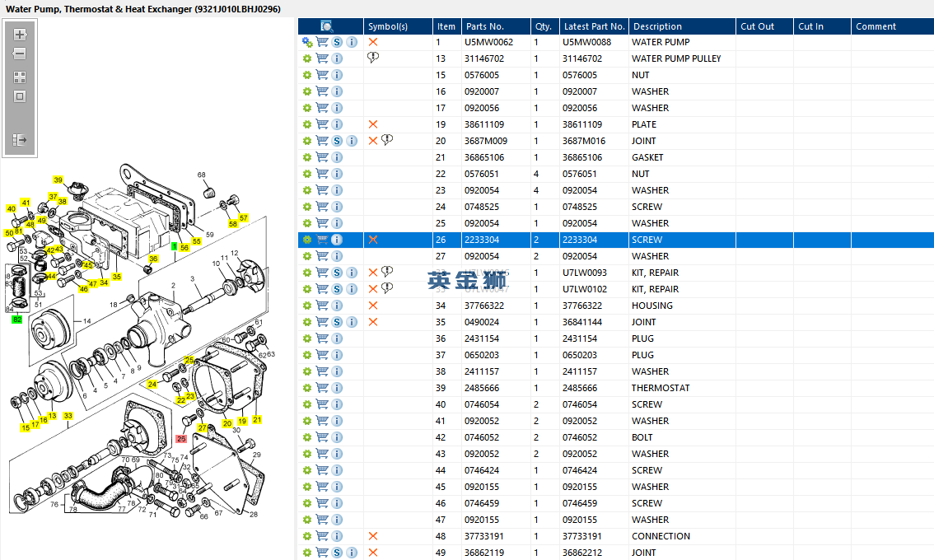Open supersession S icon for item 35 JOINT
Screen dimensions: 934x560
(x=337, y=322)
